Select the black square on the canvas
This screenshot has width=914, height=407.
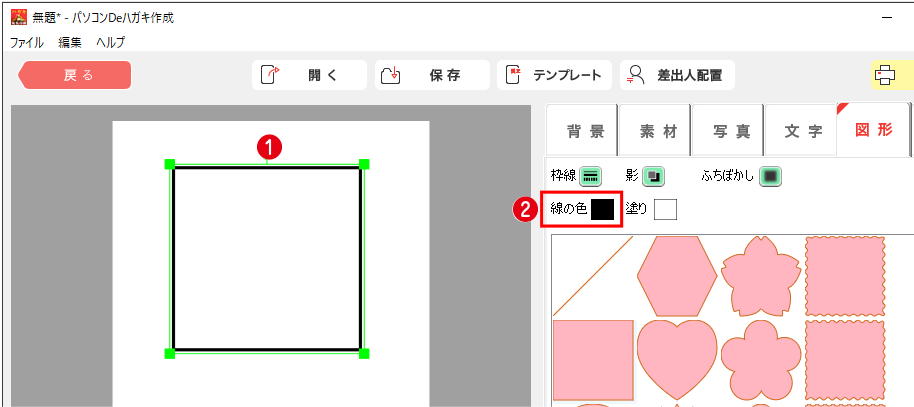coord(267,259)
